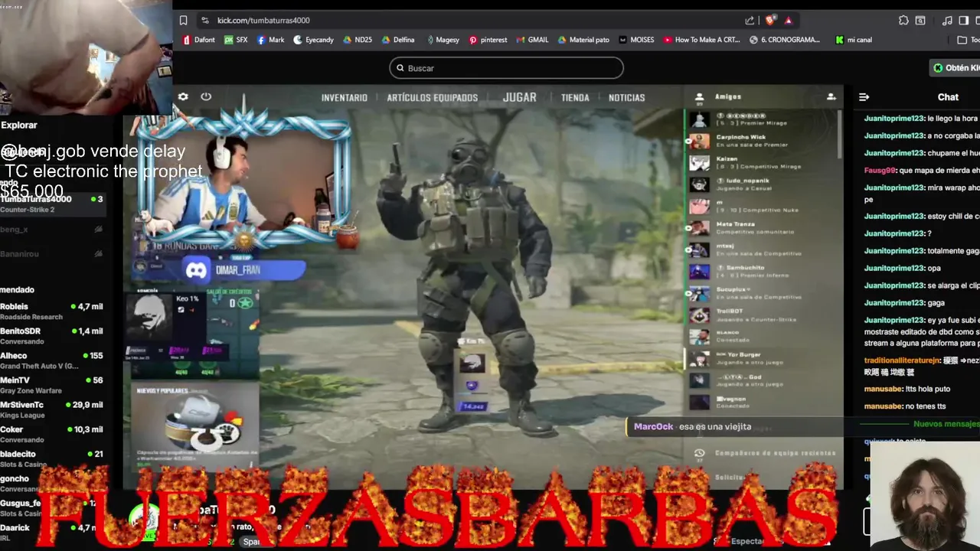Collapse the Kick chat panel icon
Image resolution: width=980 pixels, height=551 pixels.
(864, 97)
